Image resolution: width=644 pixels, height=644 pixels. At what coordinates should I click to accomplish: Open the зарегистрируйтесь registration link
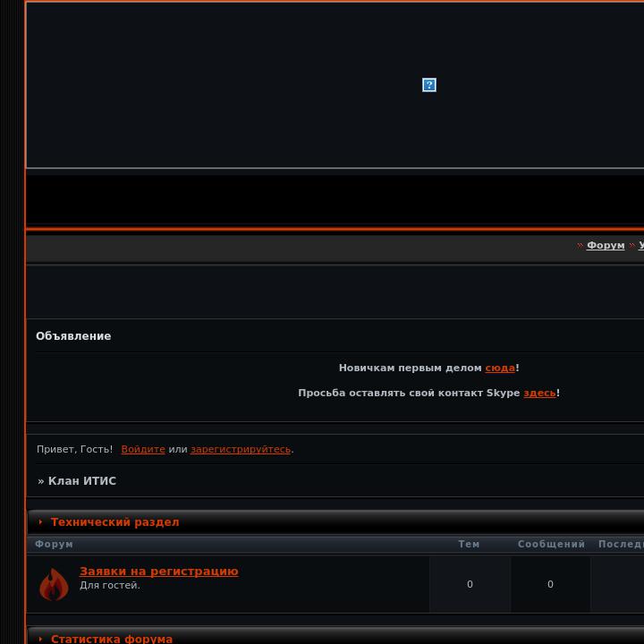point(241,449)
